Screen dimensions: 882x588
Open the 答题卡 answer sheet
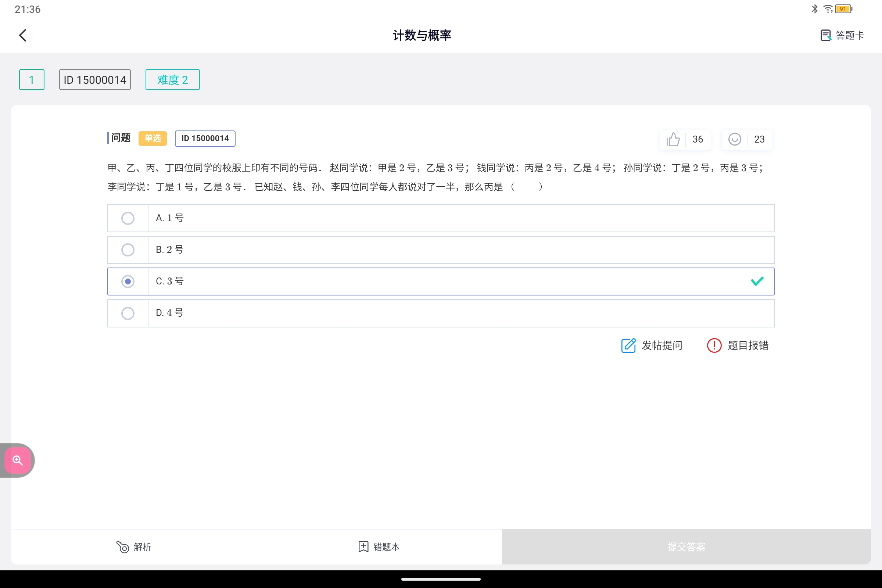point(842,35)
